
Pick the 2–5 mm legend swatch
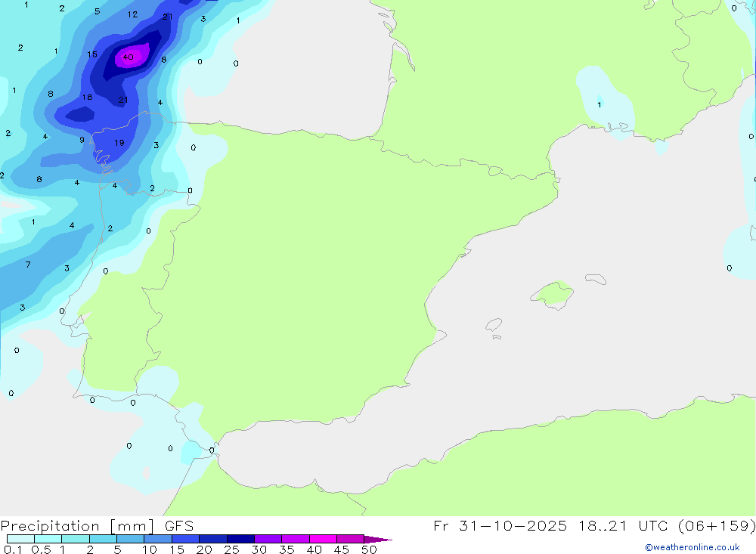pyautogui.click(x=103, y=539)
